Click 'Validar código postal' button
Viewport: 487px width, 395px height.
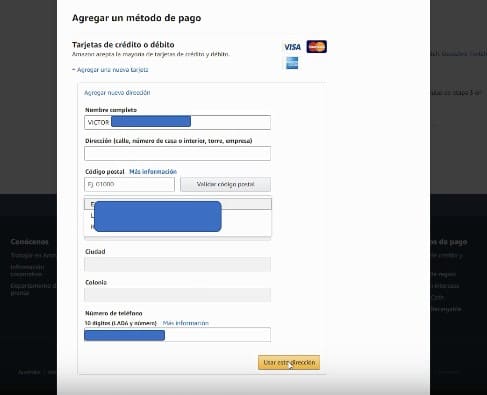[x=225, y=184]
